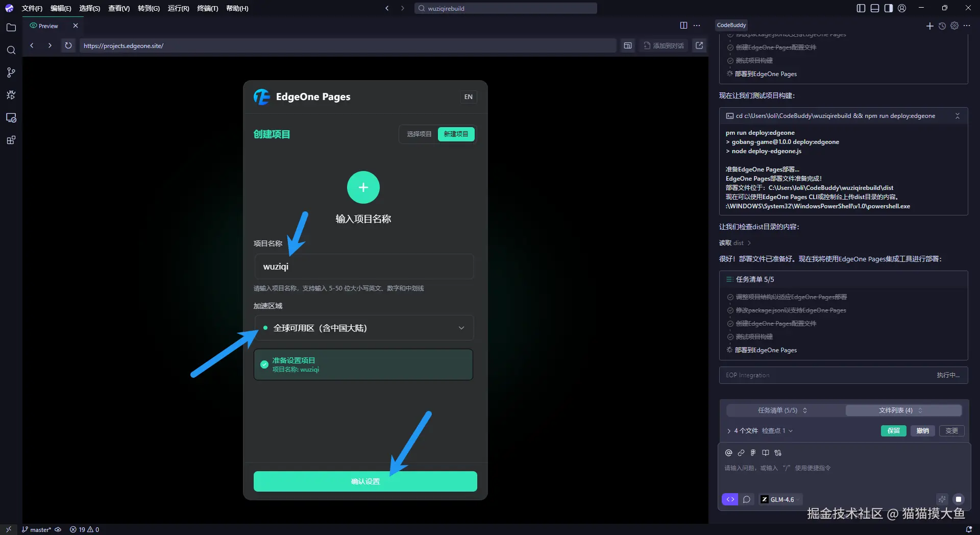Toggle bottom panel layout
Image resolution: width=980 pixels, height=535 pixels.
coord(875,8)
